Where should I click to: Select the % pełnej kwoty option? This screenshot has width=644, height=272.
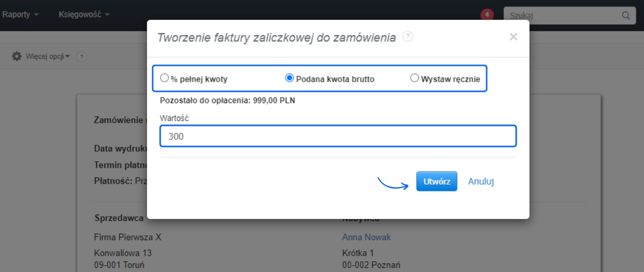(165, 78)
